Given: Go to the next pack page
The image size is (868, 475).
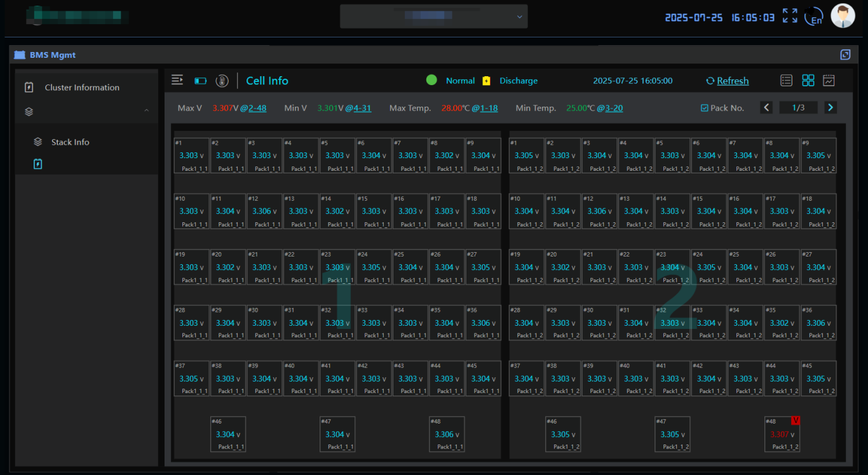Looking at the screenshot, I should point(831,108).
